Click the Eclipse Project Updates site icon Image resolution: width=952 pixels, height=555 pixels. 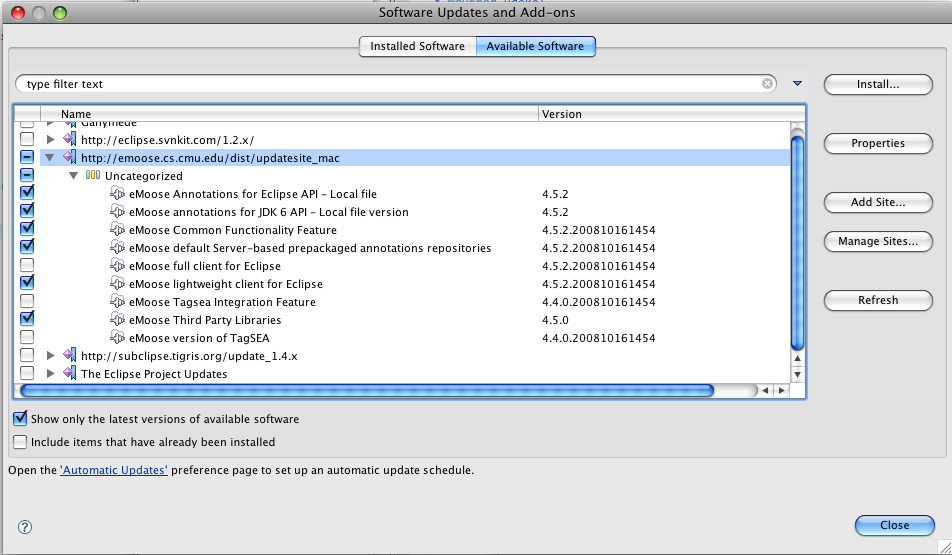[x=69, y=374]
